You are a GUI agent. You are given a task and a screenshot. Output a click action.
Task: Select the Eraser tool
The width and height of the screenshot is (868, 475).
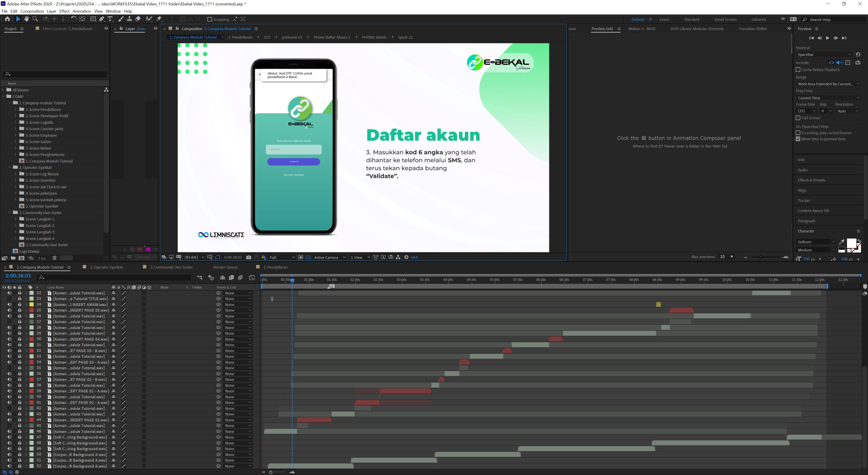(138, 19)
